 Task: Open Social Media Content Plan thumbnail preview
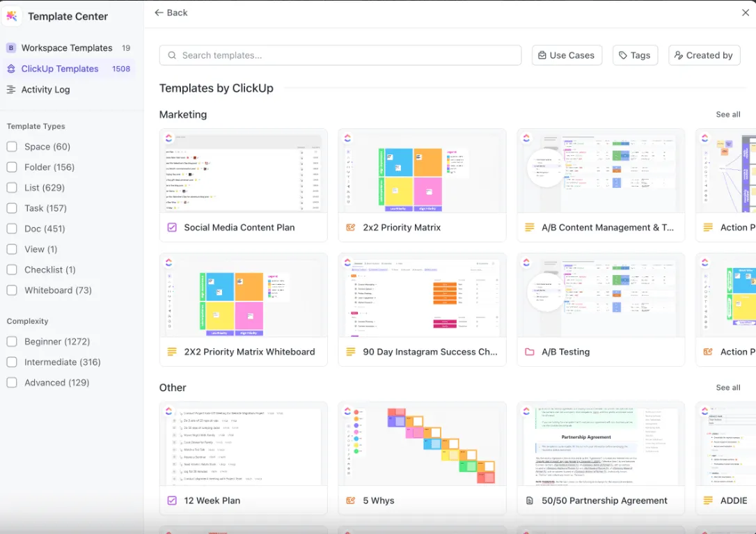[244, 171]
